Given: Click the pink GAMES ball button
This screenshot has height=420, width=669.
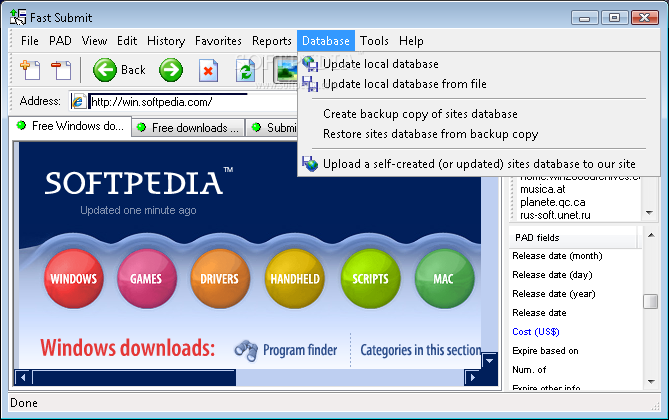Looking at the screenshot, I should pyautogui.click(x=147, y=279).
